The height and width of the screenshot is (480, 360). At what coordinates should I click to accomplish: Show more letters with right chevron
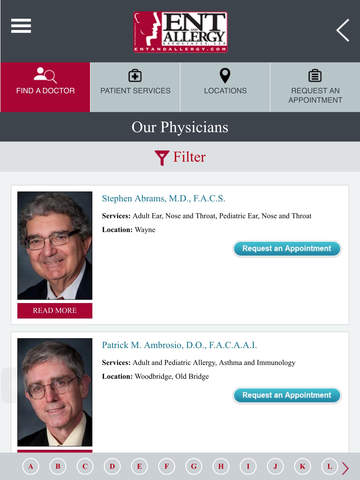pyautogui.click(x=346, y=468)
